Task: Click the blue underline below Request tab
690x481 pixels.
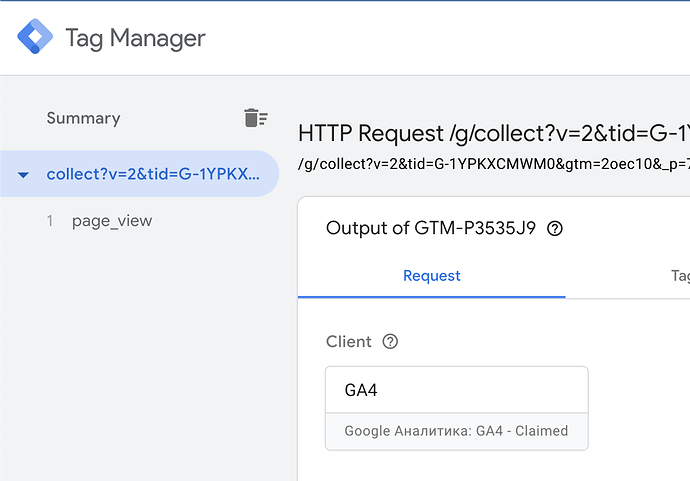Action: point(432,297)
